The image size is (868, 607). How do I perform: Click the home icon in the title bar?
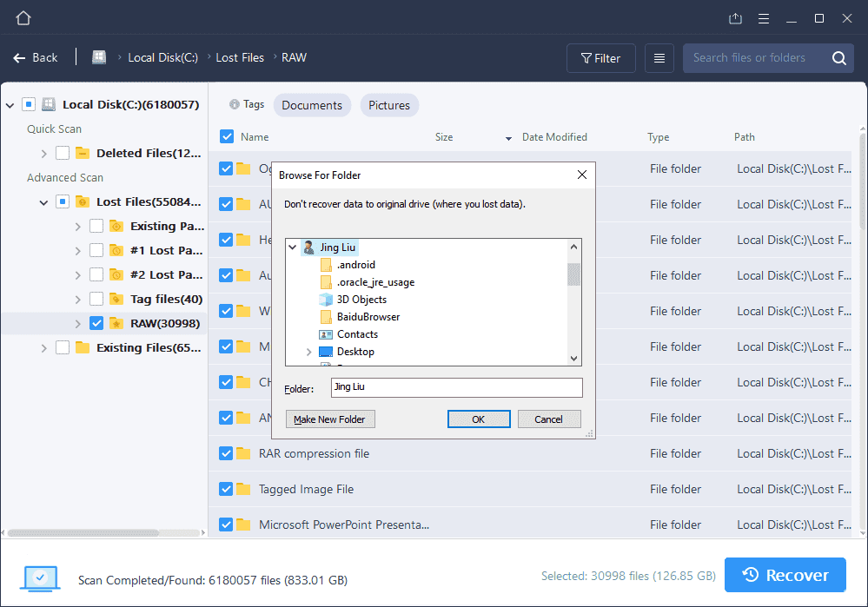[x=23, y=16]
